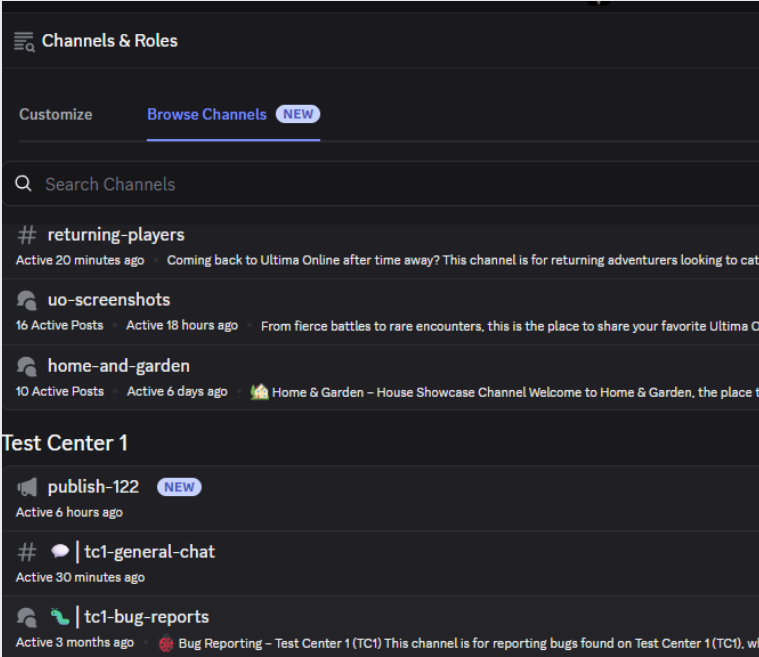
Task: Open the publish-122 announcement channel
Action: pos(91,487)
